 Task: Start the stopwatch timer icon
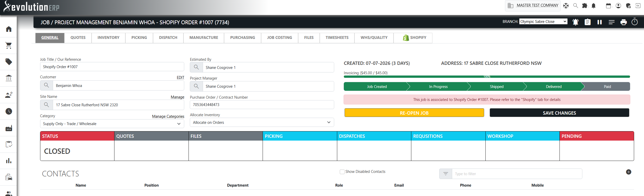point(635,22)
